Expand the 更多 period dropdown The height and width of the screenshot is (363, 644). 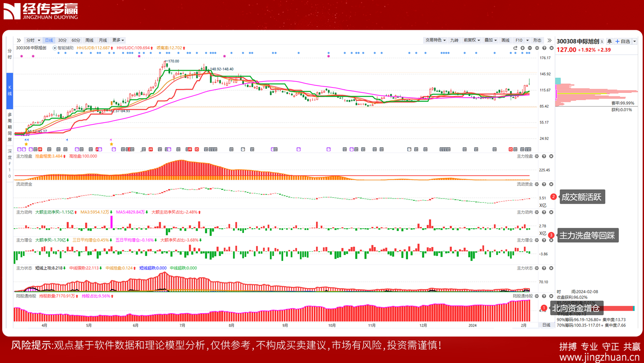coord(118,40)
